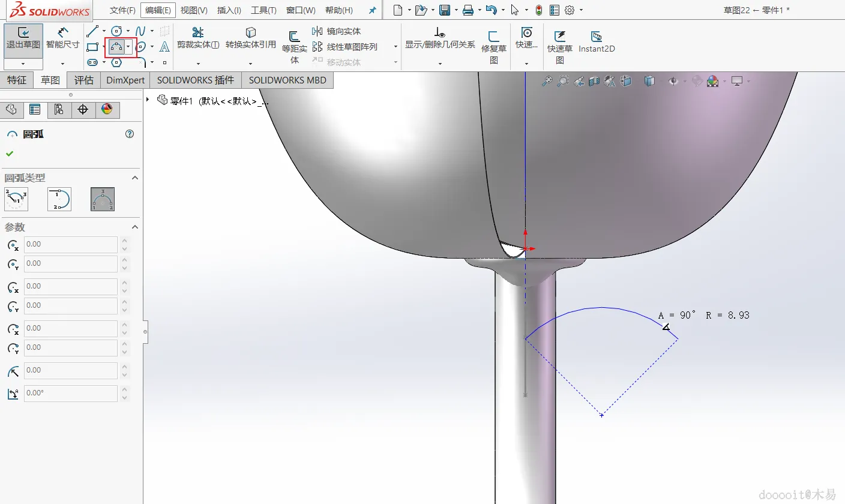
Task: Select the tangent arc type option
Action: [x=59, y=199]
